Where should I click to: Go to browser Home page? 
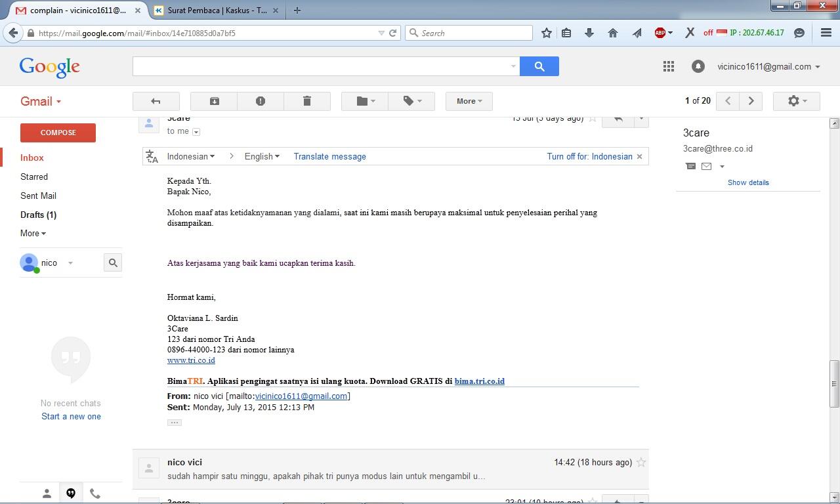pyautogui.click(x=613, y=33)
